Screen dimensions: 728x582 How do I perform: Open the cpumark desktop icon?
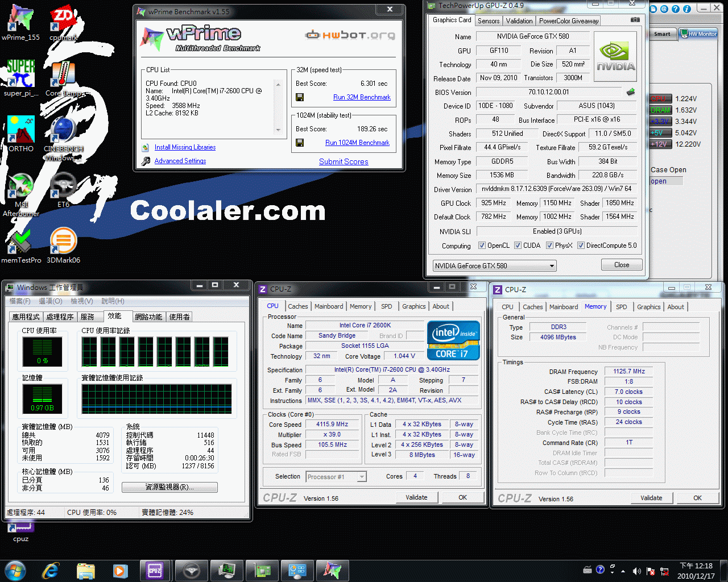(63, 23)
